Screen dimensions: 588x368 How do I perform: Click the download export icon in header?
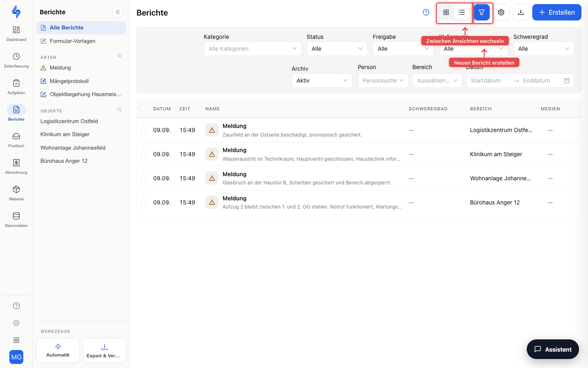click(x=521, y=12)
